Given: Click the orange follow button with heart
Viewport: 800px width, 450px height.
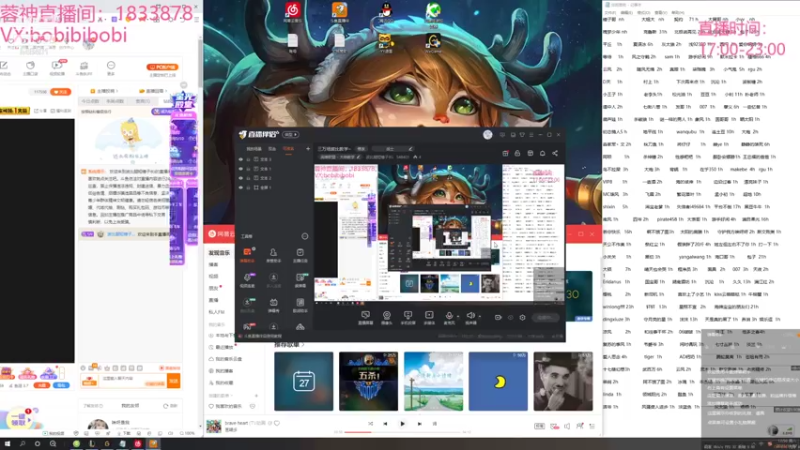Looking at the screenshot, I should coord(61,92).
